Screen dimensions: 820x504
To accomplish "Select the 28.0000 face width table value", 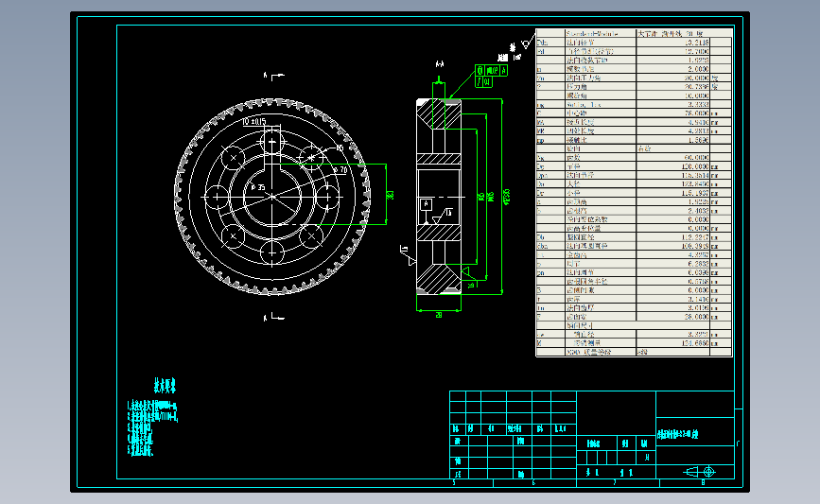I will (x=673, y=317).
